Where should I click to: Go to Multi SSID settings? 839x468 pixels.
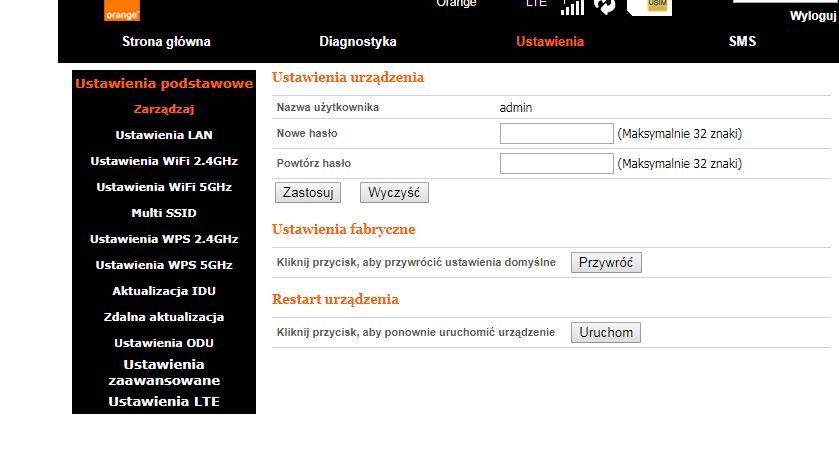tap(164, 213)
